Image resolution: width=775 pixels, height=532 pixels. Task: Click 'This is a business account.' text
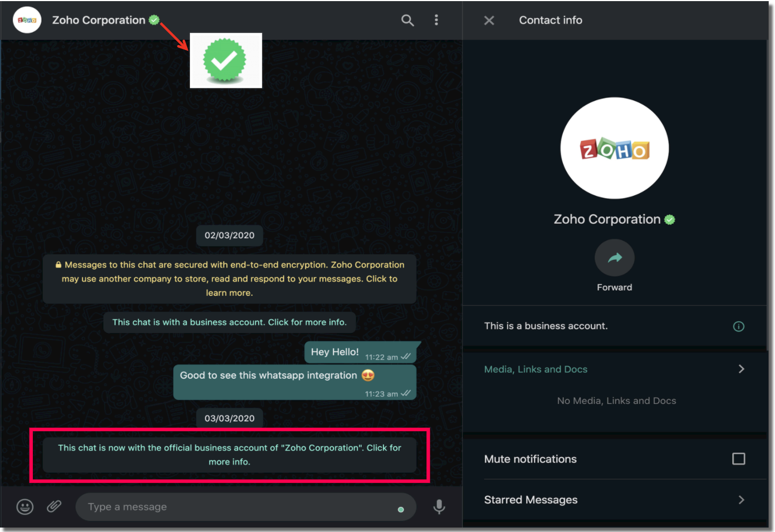coord(546,326)
